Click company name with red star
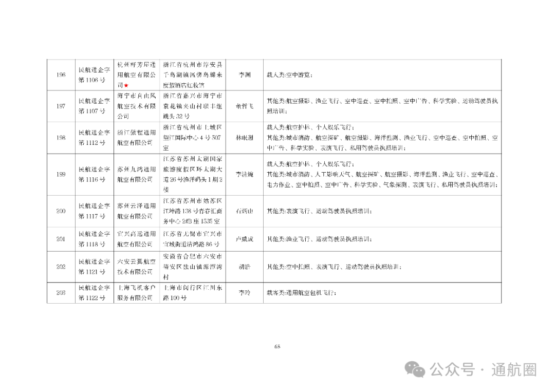Viewport: 555px width, 392px height. tap(137, 74)
